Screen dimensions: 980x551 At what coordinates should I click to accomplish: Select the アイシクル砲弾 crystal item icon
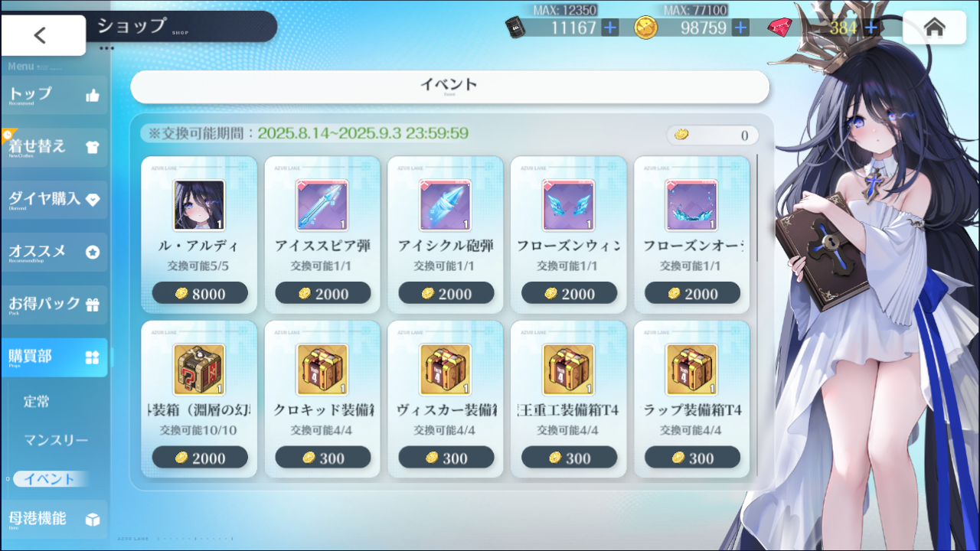pos(445,205)
